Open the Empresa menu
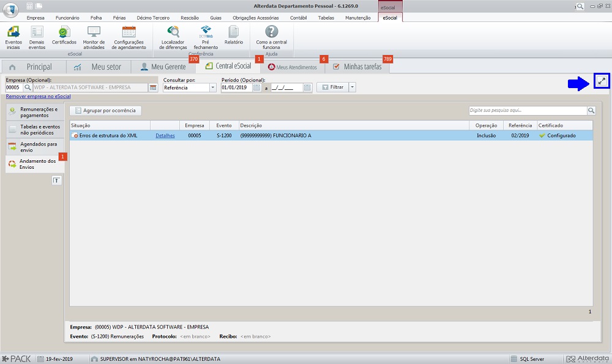 (x=35, y=18)
